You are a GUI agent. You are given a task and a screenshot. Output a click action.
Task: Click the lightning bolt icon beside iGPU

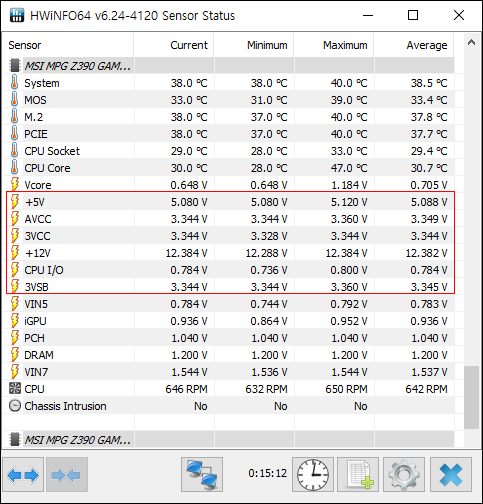pos(15,320)
